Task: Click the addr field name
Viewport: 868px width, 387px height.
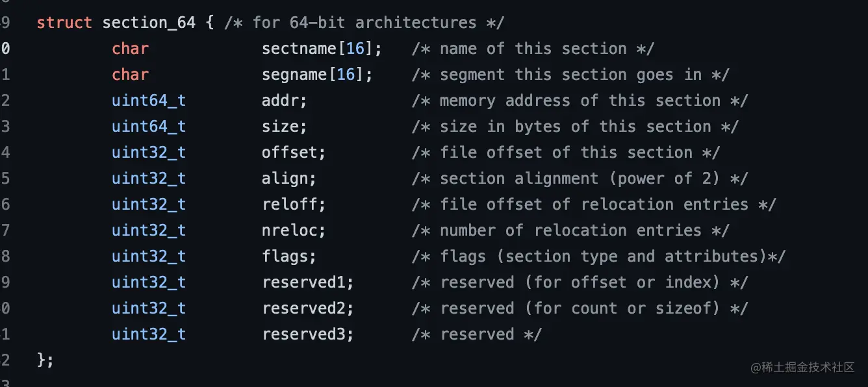Action: coord(285,101)
